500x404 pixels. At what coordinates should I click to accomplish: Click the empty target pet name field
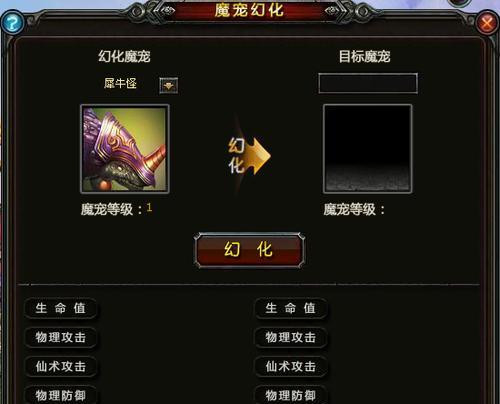(x=368, y=83)
